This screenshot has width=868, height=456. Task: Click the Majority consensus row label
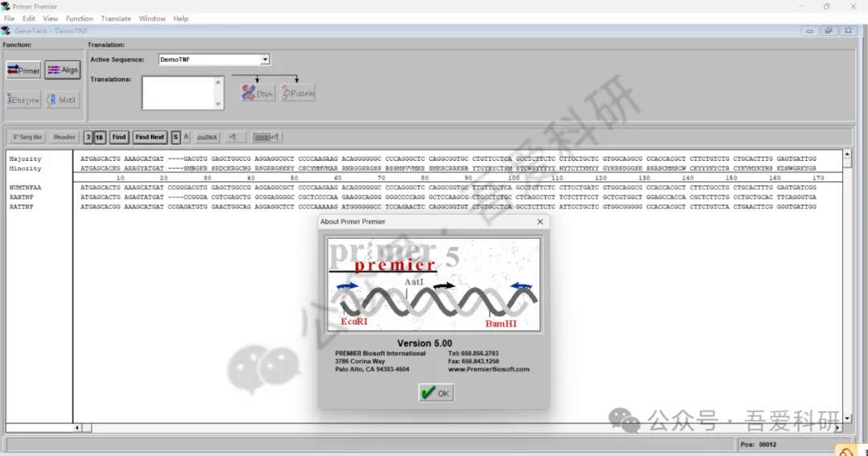click(x=25, y=158)
